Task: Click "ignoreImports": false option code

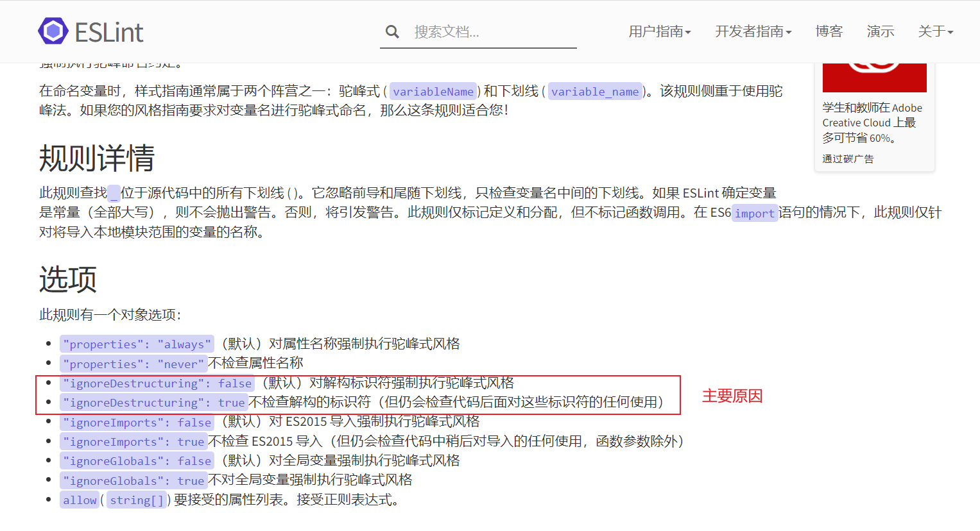Action: pyautogui.click(x=137, y=423)
